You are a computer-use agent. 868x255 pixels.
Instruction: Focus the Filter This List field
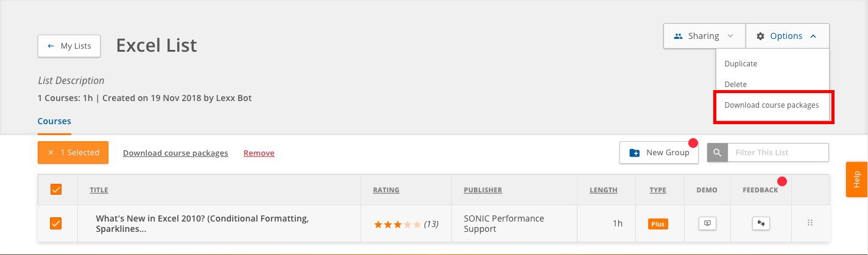pos(778,152)
